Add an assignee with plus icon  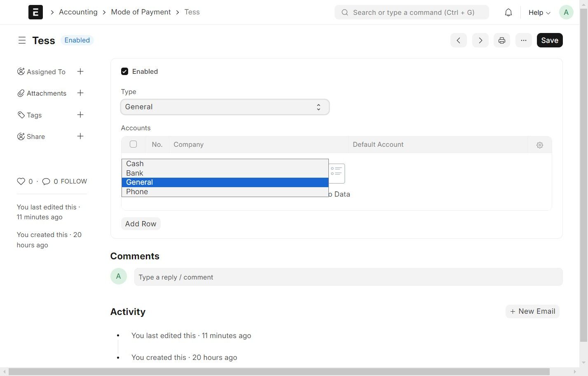80,72
